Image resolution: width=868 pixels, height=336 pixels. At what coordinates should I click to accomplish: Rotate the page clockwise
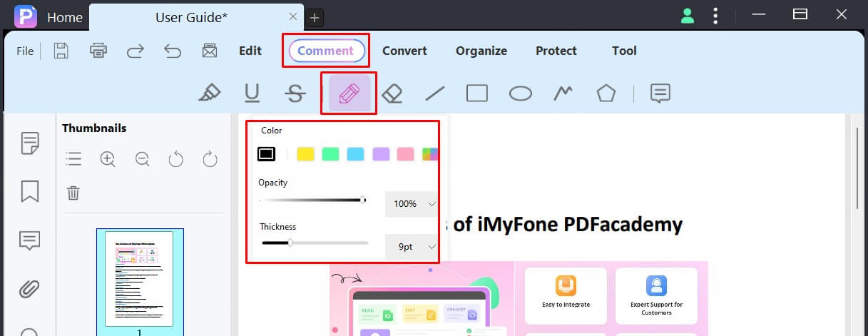tap(210, 158)
